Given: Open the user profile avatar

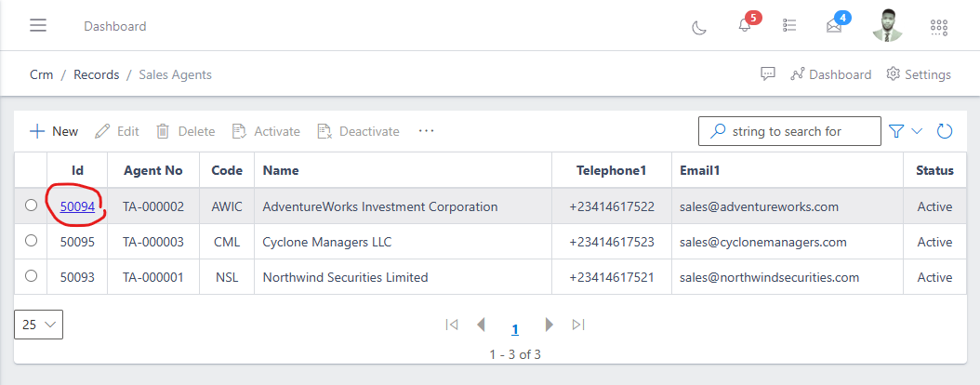Looking at the screenshot, I should [887, 26].
